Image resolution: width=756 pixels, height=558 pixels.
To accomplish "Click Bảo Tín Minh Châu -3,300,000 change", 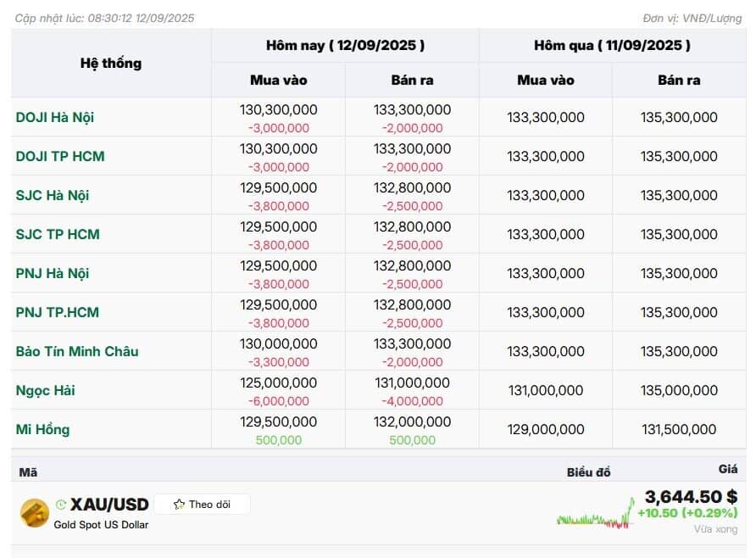I will (279, 363).
